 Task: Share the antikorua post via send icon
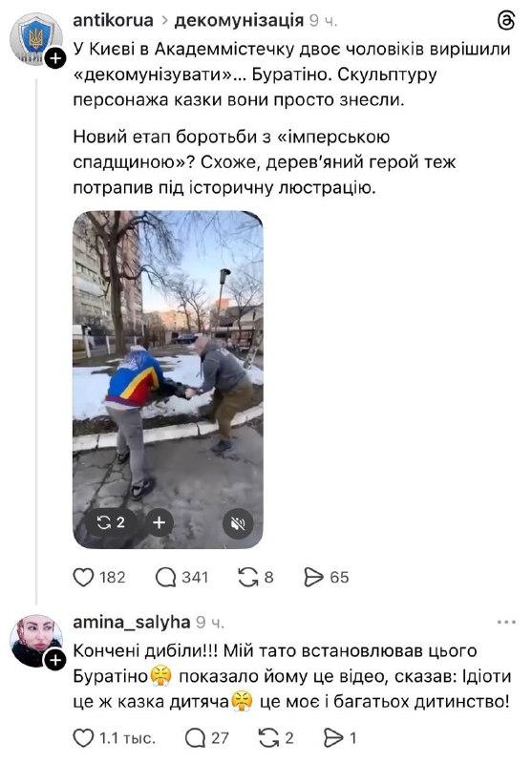(x=313, y=577)
